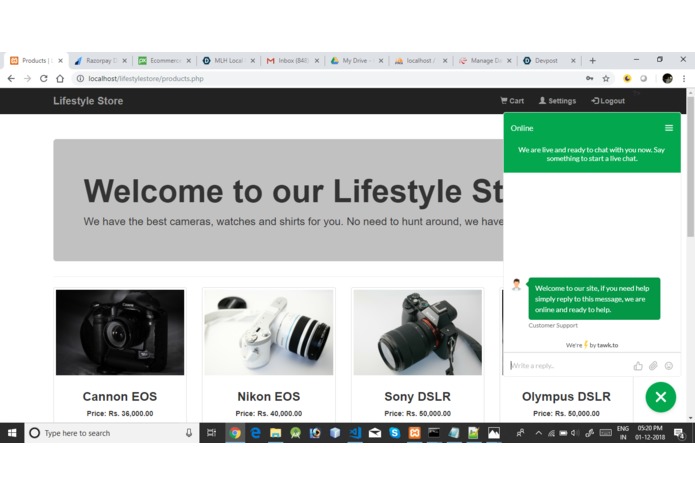
Task: Reload the page
Action: point(43,78)
